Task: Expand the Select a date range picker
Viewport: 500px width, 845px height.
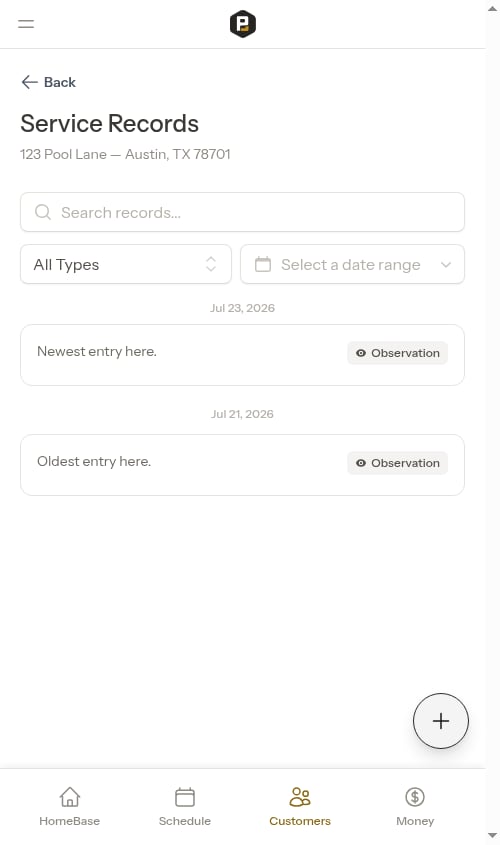Action: (352, 264)
